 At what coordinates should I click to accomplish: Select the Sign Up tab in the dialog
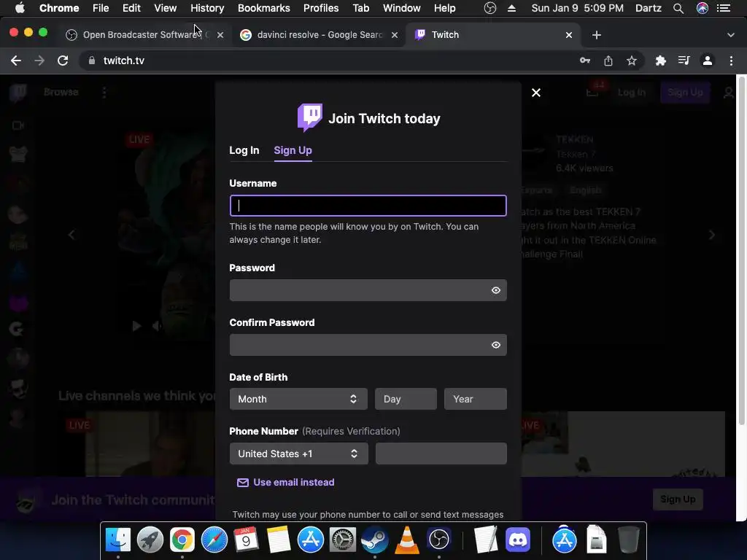tap(293, 150)
